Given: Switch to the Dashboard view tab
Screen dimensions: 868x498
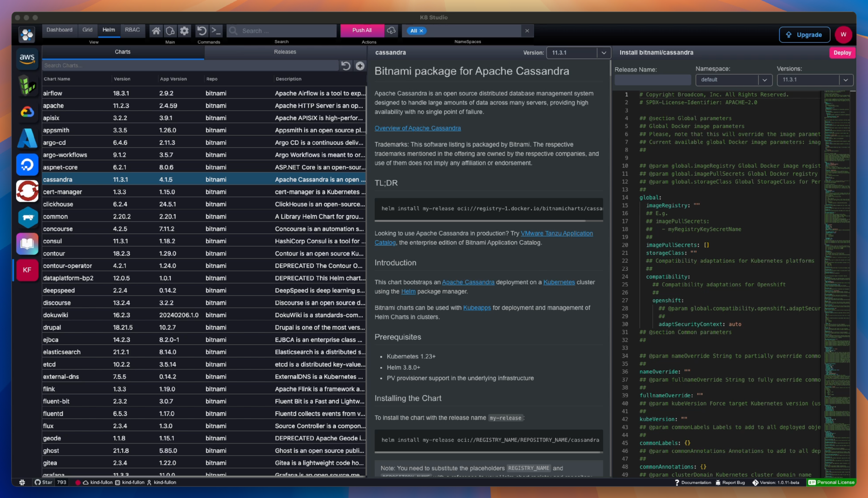Looking at the screenshot, I should [60, 30].
